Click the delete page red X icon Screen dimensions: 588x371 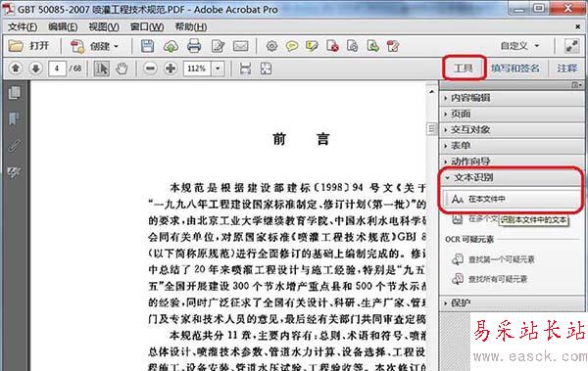(332, 46)
